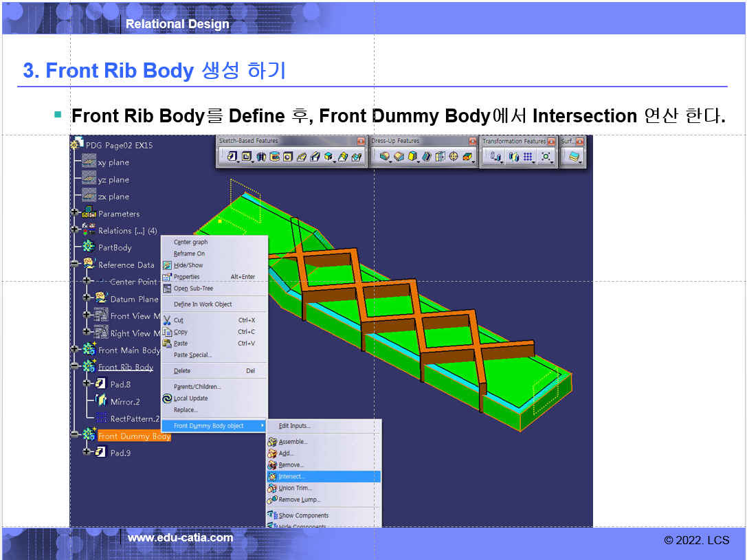
Task: Select Union Trim in the submenu
Action: point(295,488)
